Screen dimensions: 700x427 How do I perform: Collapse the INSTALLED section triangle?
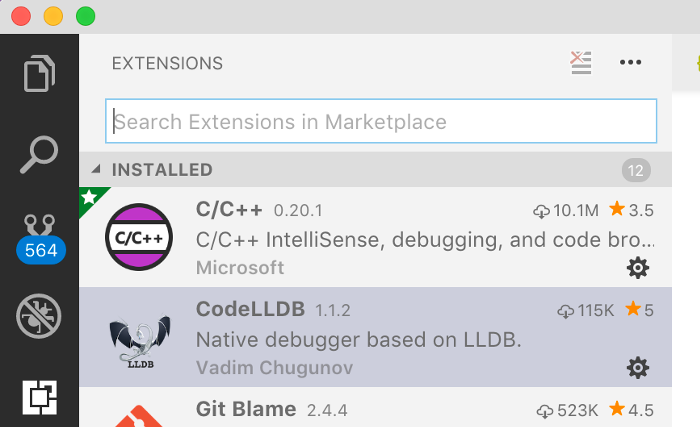click(x=96, y=169)
